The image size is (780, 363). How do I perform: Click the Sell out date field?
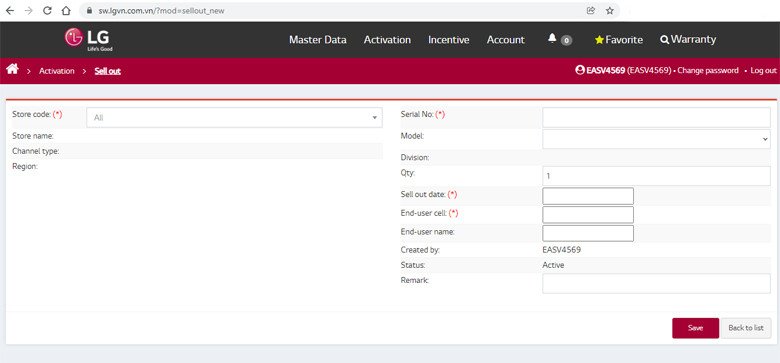[588, 196]
